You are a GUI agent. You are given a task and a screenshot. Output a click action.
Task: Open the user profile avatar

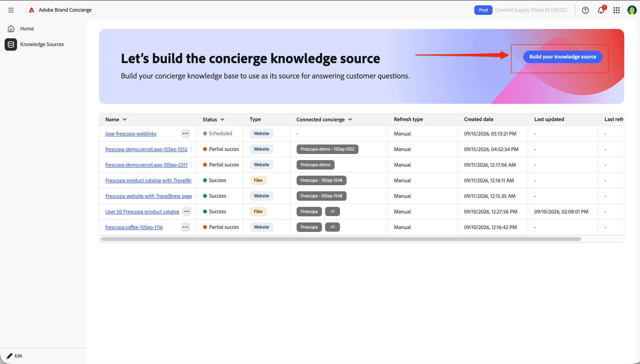pyautogui.click(x=632, y=10)
